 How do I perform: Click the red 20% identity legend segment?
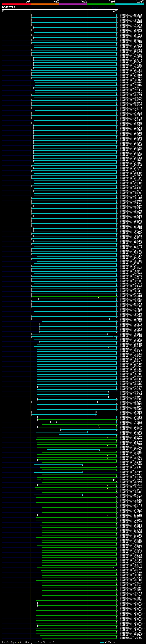[16, 4]
